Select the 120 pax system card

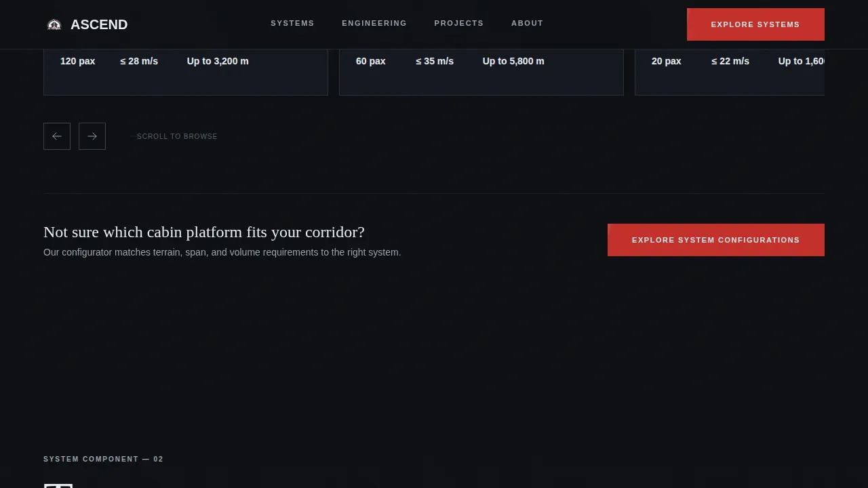(186, 72)
